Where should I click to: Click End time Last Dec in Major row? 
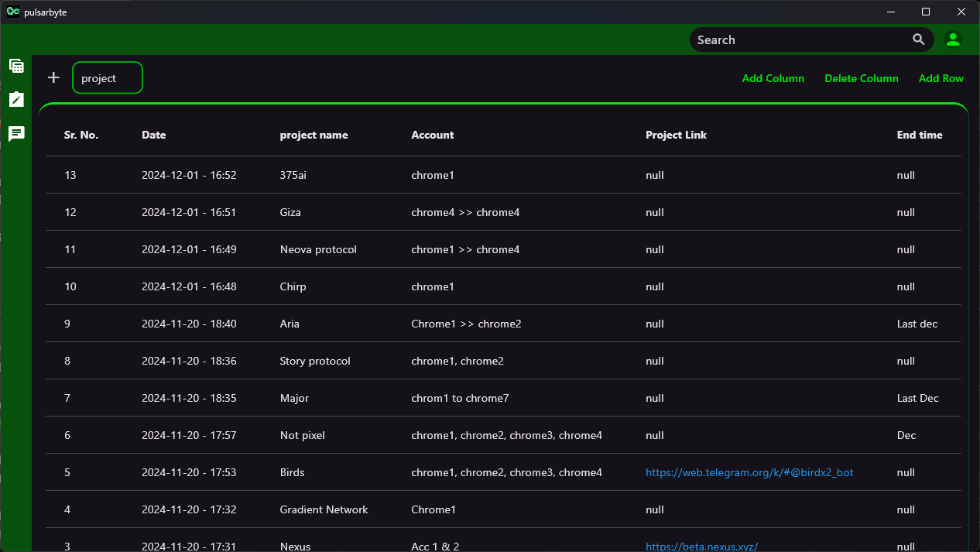[918, 398]
